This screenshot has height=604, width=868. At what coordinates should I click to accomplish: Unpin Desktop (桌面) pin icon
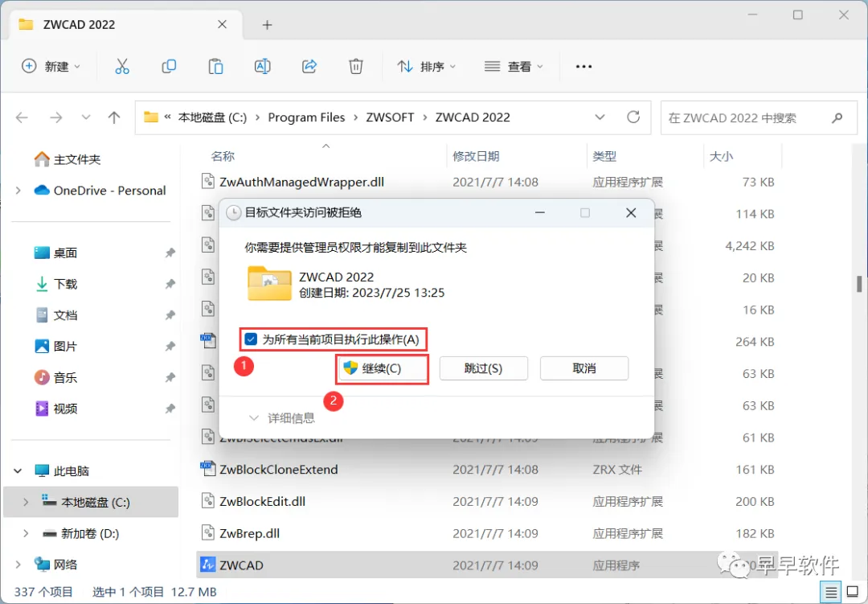[170, 253]
